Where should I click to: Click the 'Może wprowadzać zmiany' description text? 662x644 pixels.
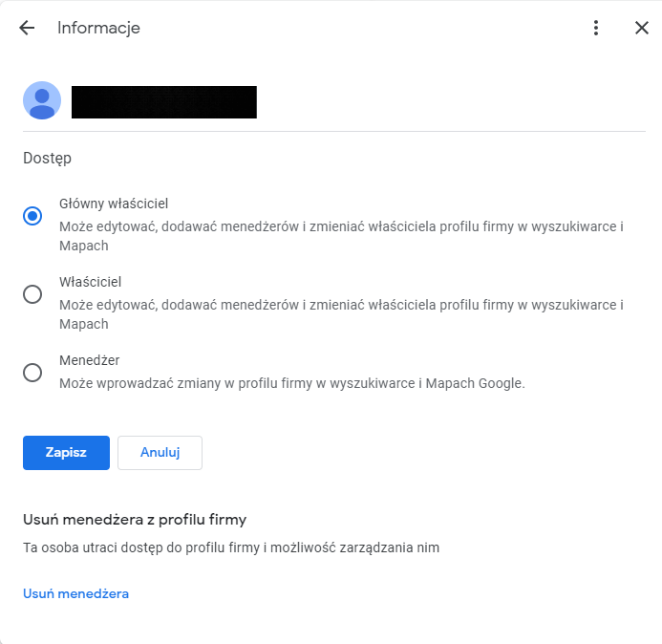(292, 383)
